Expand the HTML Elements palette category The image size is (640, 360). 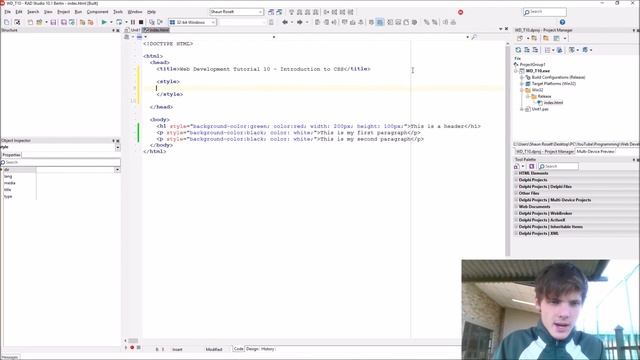pyautogui.click(x=516, y=173)
